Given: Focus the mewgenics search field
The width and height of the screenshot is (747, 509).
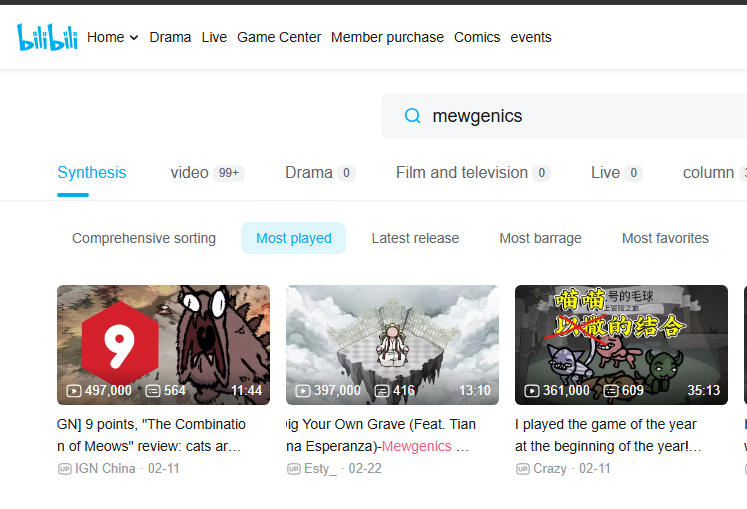Looking at the screenshot, I should click(x=565, y=116).
